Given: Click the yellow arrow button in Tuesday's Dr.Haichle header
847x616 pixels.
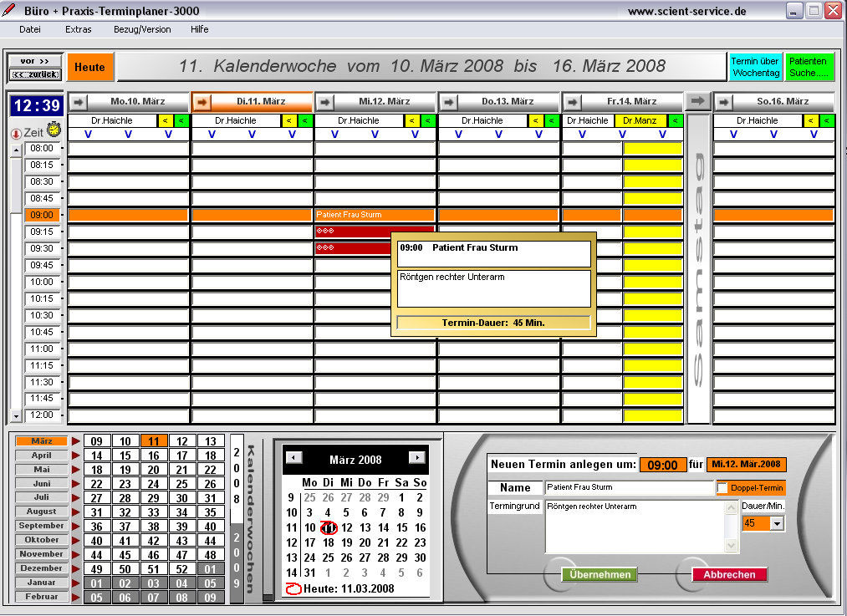Looking at the screenshot, I should click(289, 120).
